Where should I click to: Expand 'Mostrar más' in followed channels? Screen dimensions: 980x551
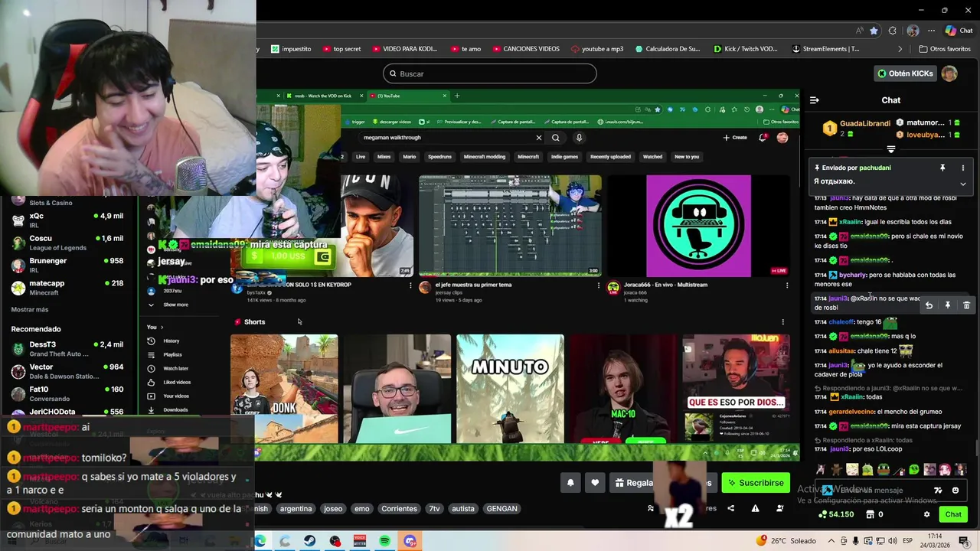[30, 309]
